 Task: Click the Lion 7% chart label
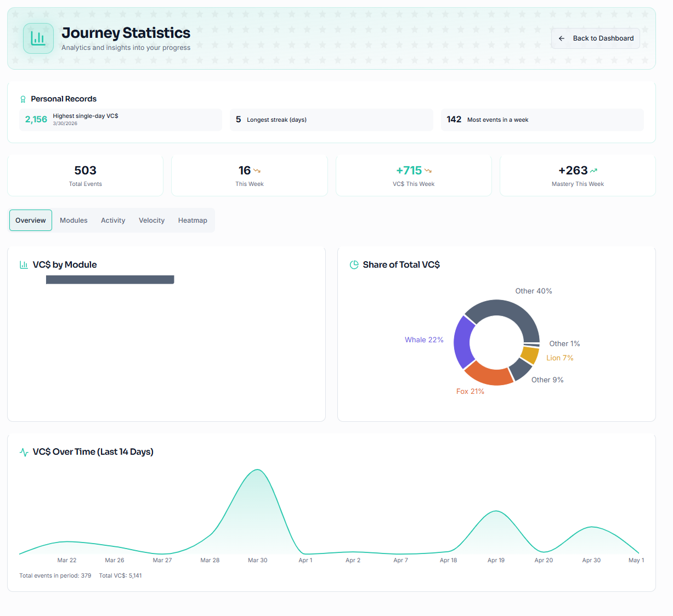(x=560, y=358)
